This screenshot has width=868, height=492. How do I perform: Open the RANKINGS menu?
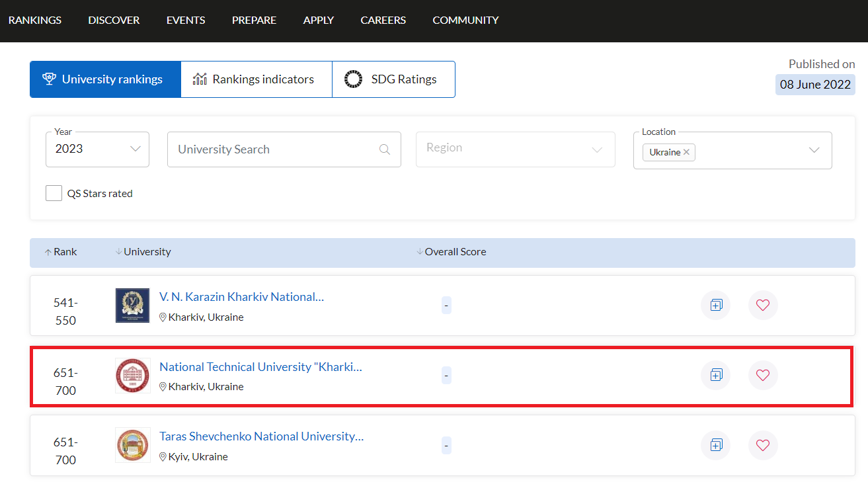coord(35,20)
